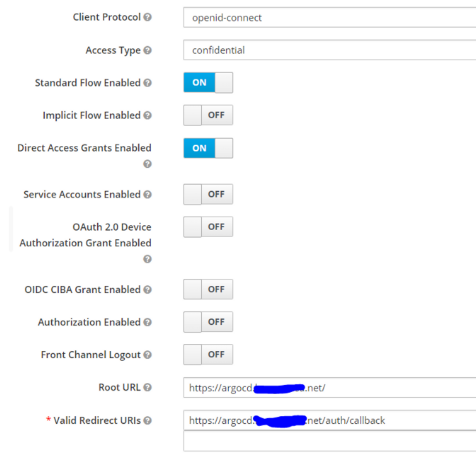Turn off Standard Flow Enabled switch
The width and height of the screenshot is (476, 454).
[208, 82]
